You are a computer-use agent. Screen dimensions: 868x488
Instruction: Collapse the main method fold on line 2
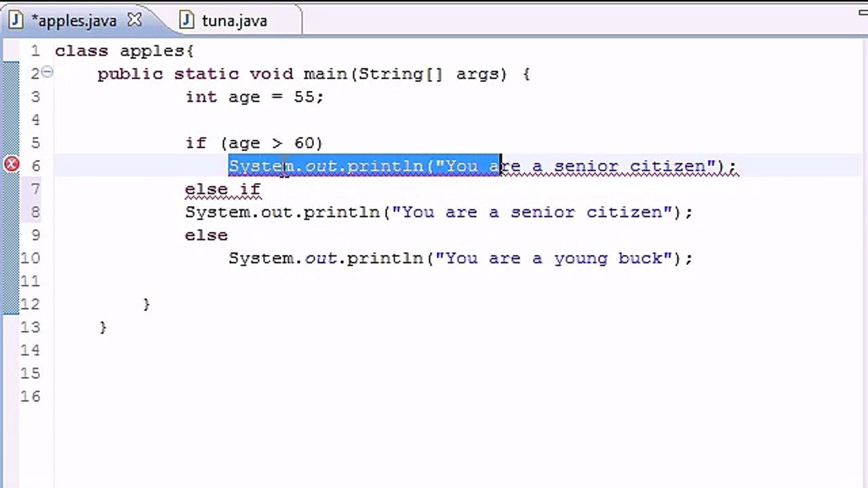coord(47,71)
